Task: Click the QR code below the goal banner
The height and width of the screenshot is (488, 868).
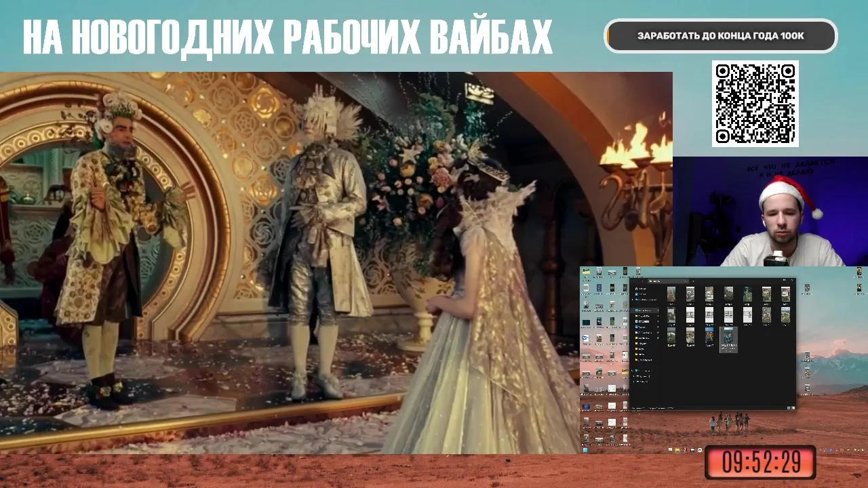Action: (755, 104)
